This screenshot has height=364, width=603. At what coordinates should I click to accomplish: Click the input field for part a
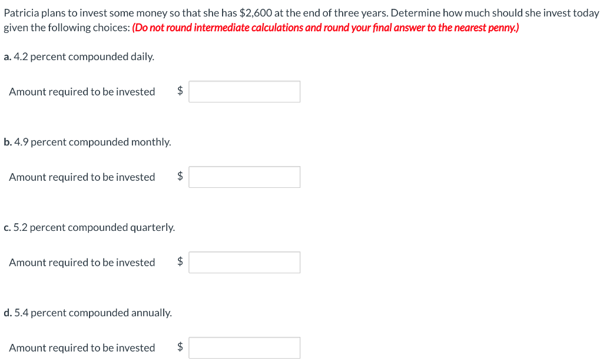[244, 91]
